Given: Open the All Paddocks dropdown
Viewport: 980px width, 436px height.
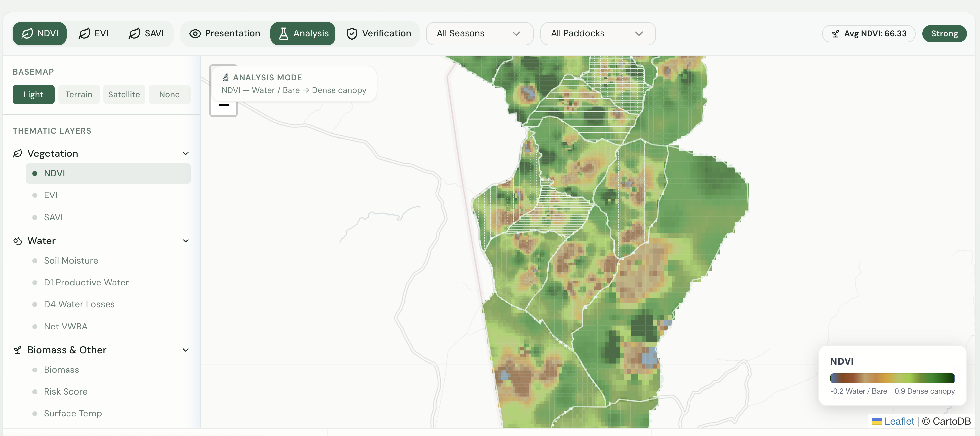Looking at the screenshot, I should (598, 33).
